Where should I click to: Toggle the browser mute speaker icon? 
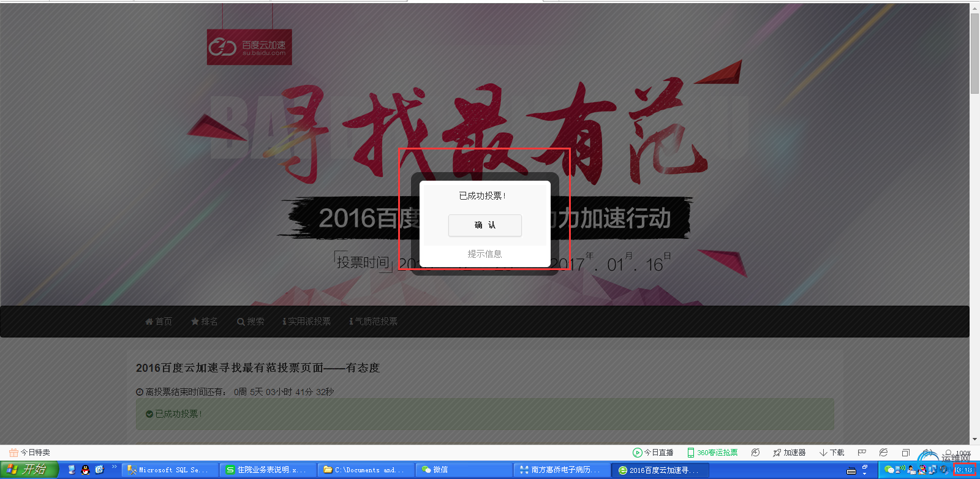pos(927,452)
